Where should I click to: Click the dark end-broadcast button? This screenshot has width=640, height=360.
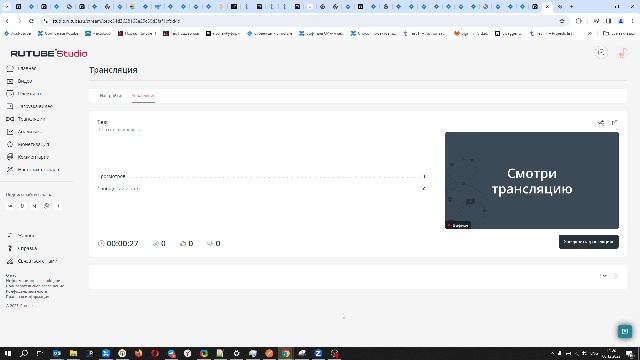tap(589, 242)
